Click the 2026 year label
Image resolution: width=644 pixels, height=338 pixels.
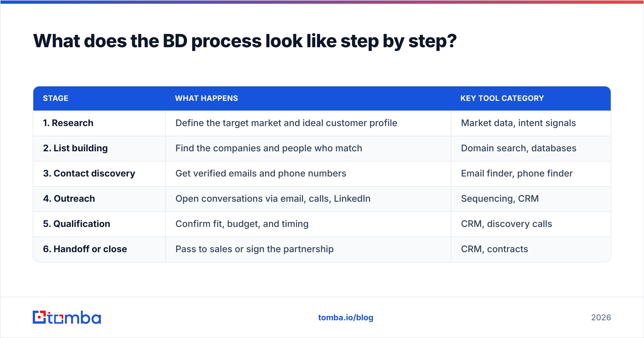click(x=601, y=318)
